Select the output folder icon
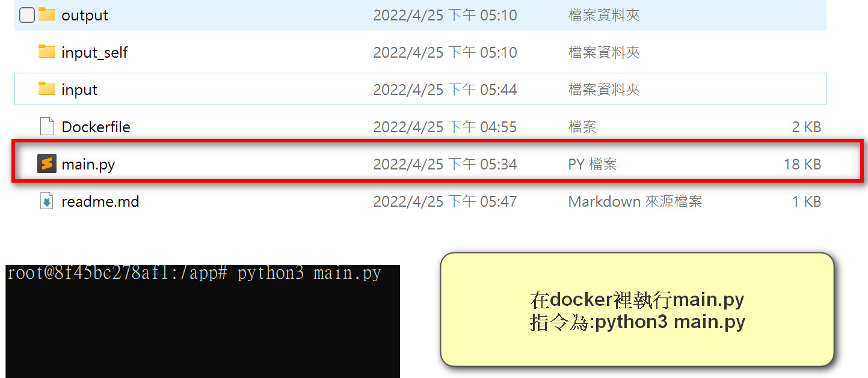The width and height of the screenshot is (868, 378). [47, 14]
